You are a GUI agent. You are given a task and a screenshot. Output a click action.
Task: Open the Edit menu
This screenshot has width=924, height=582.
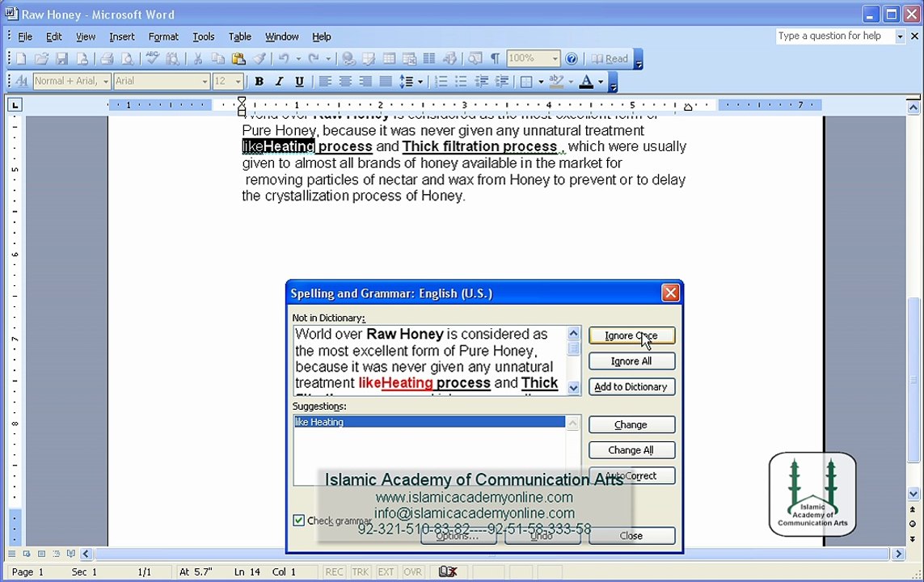point(53,36)
